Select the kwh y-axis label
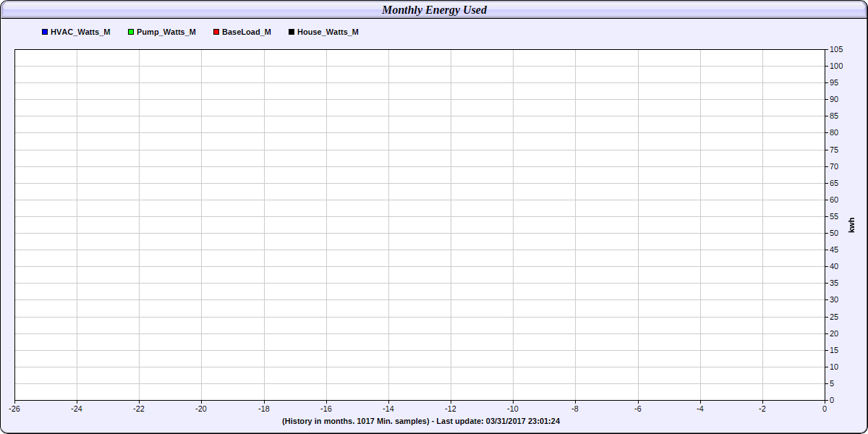Viewport: 868px width, 434px height. tap(851, 224)
